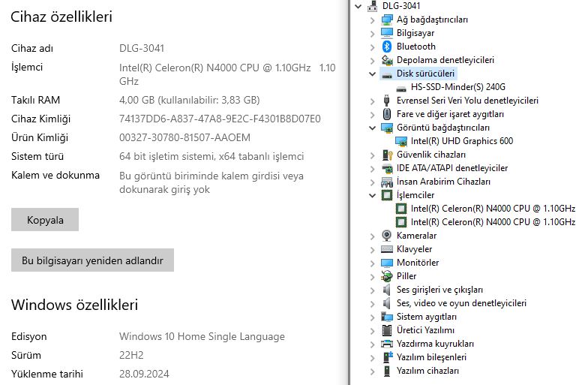This screenshot has width=588, height=385.
Task: Select İnsan Arabirim Cihazları item
Action: point(443,182)
